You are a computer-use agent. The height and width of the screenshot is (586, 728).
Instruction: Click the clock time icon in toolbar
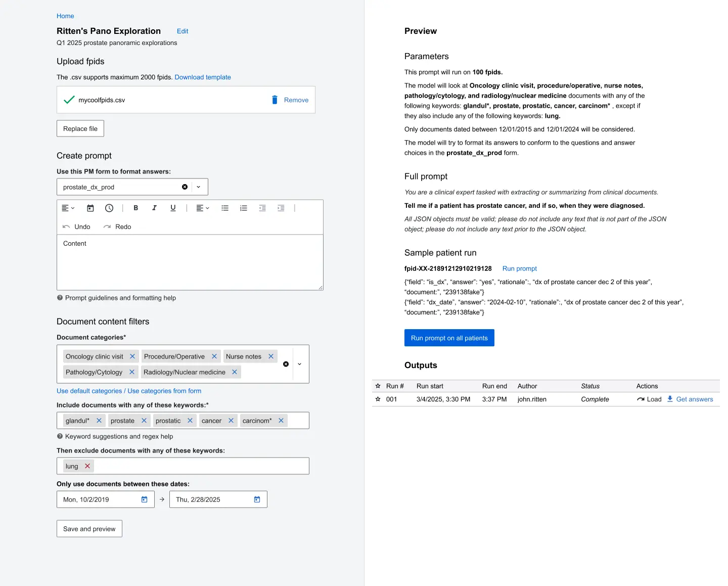pyautogui.click(x=109, y=208)
